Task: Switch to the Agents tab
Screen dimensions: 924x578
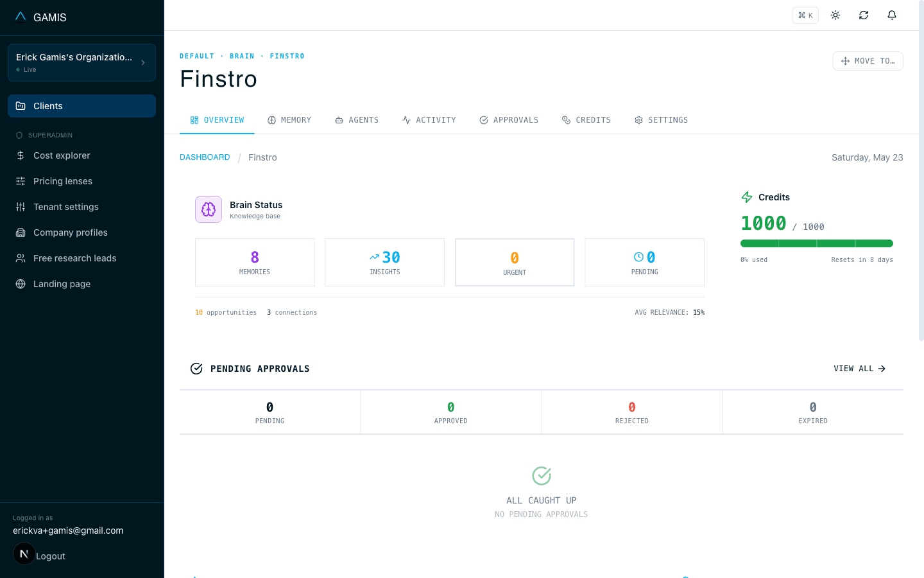Action: coord(357,120)
